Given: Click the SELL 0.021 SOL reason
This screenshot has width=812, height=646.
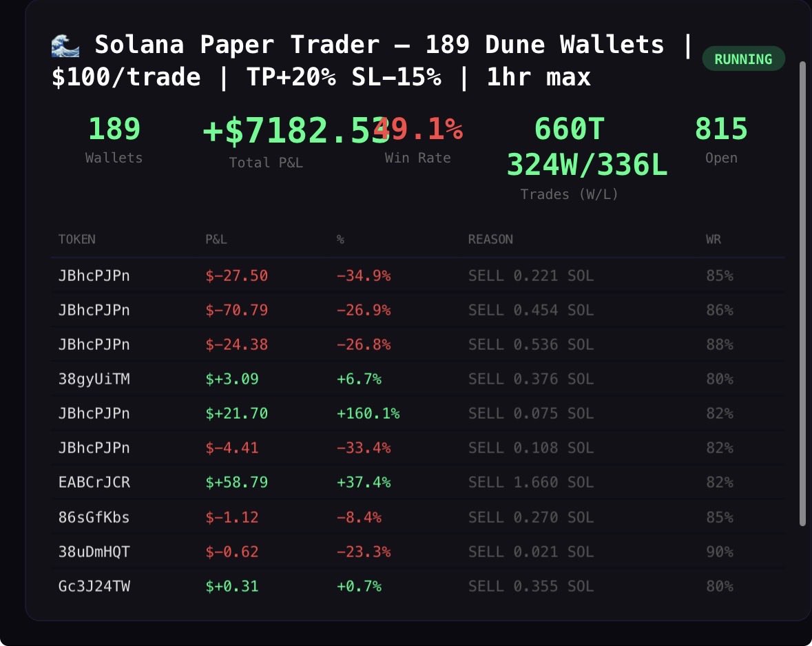Looking at the screenshot, I should tap(531, 552).
